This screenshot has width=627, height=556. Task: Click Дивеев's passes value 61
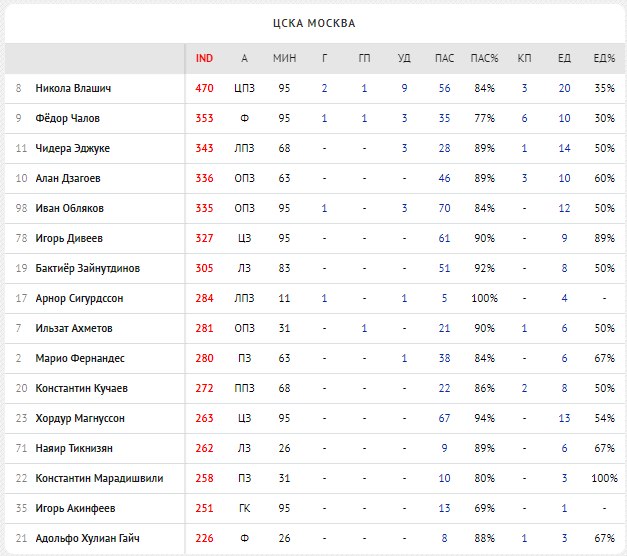(444, 238)
